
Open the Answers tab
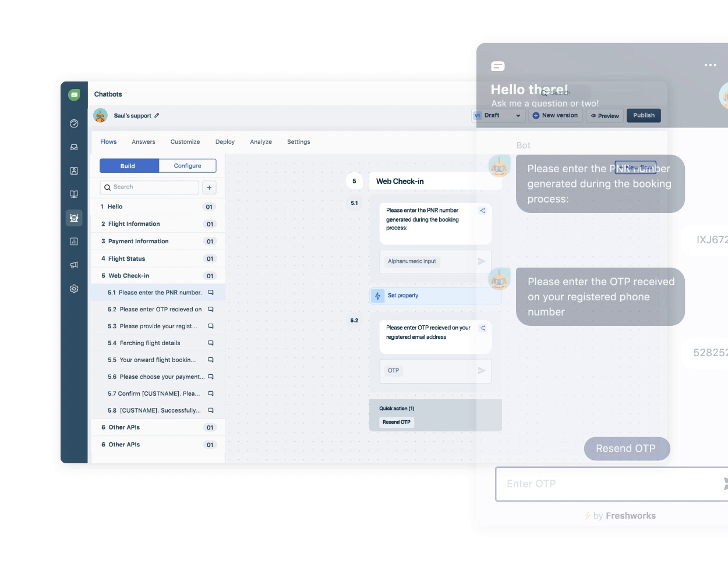143,142
